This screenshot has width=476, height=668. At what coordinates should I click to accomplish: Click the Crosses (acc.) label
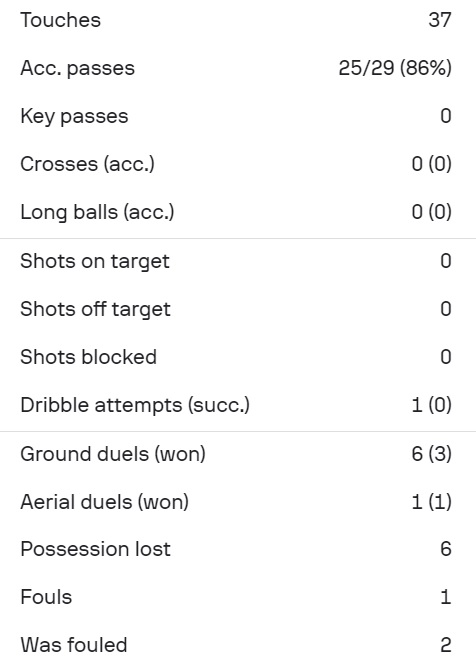coord(87,164)
